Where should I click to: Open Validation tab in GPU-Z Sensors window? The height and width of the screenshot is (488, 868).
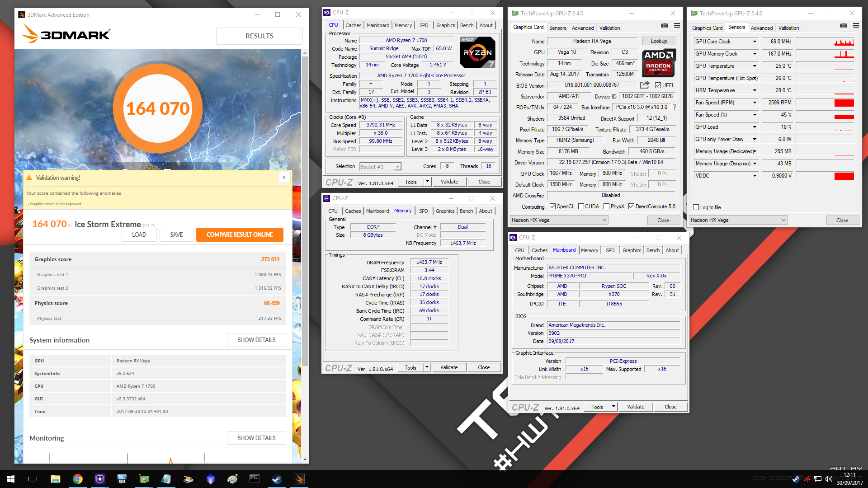[788, 28]
